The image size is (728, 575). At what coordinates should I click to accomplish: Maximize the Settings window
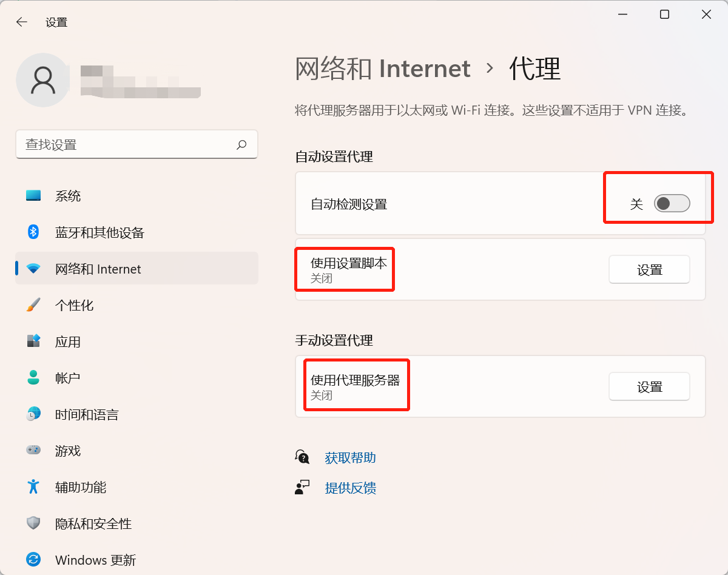coord(664,15)
